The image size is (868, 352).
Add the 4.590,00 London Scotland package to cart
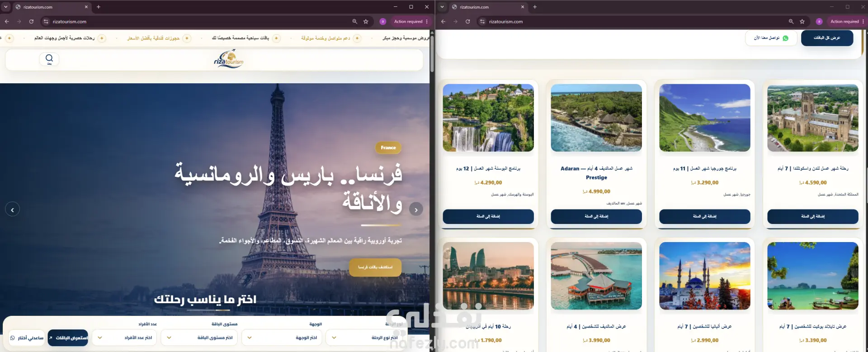[x=813, y=216]
